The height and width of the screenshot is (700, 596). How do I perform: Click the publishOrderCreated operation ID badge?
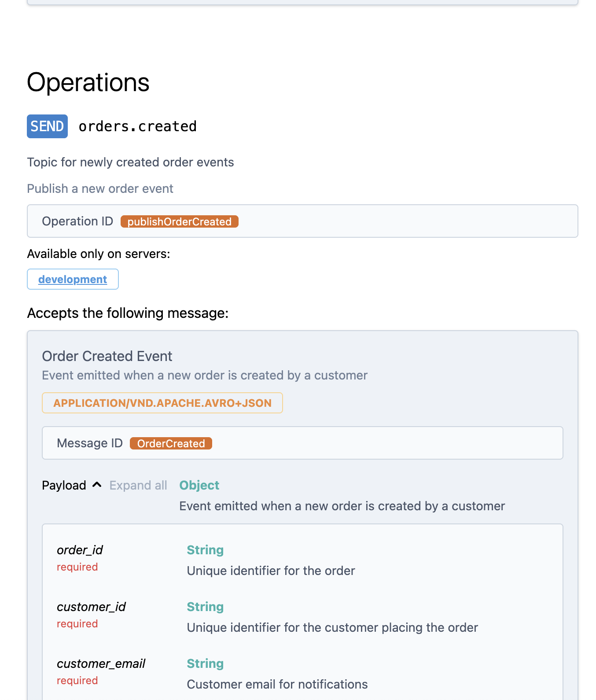179,221
